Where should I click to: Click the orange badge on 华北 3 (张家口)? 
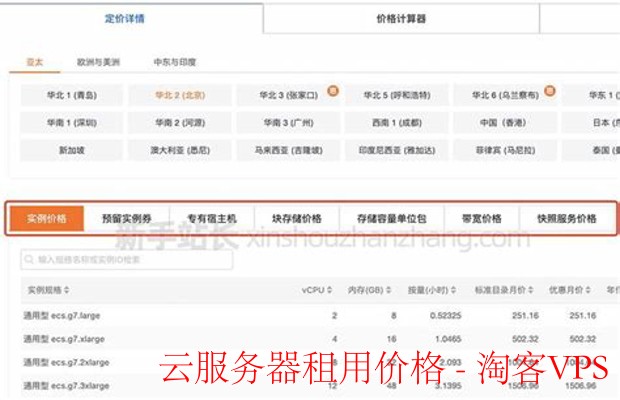pos(333,91)
